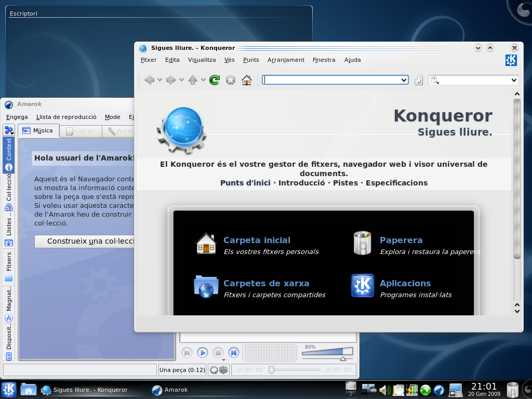Click the Amarok random dice icon
The width and height of the screenshot is (532, 399).
(223, 369)
